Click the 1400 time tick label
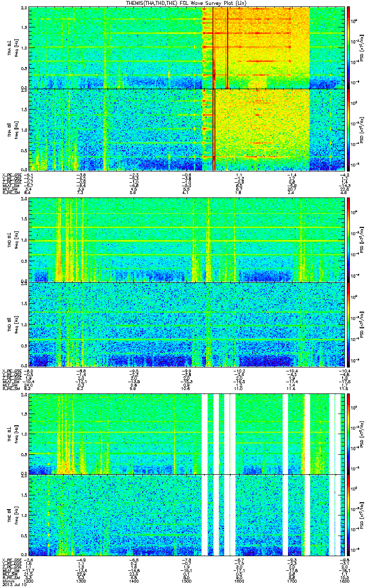 pos(134,581)
